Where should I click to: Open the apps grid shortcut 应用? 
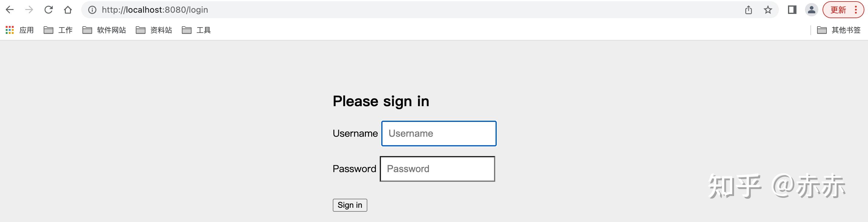(19, 30)
